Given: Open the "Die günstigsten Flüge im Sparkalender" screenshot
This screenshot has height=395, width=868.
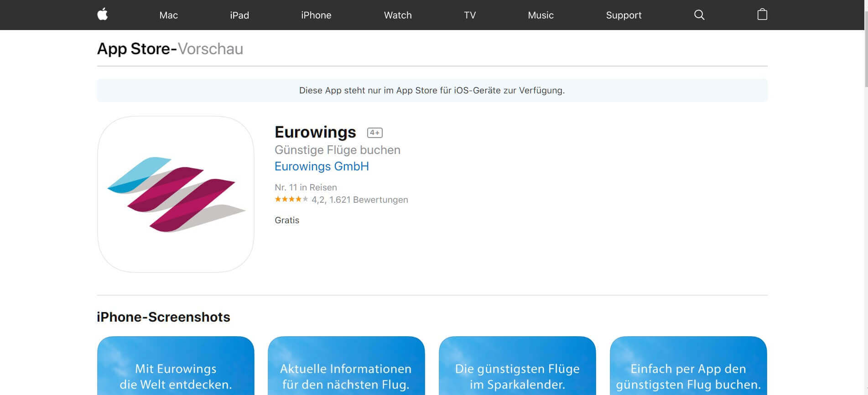Looking at the screenshot, I should tap(517, 365).
